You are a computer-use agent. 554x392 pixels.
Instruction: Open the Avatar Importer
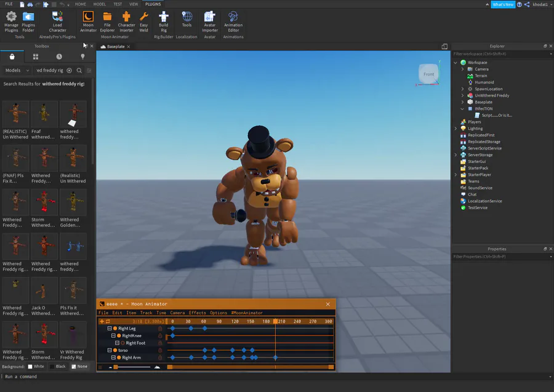(209, 22)
